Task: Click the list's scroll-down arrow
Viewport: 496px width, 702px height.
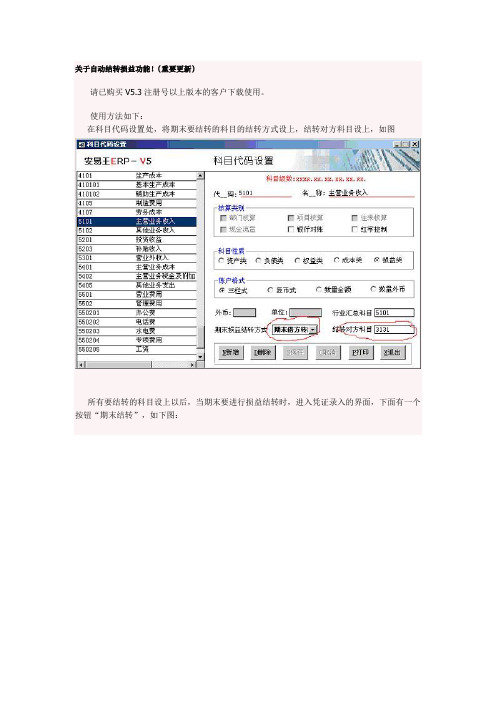Action: point(201,357)
